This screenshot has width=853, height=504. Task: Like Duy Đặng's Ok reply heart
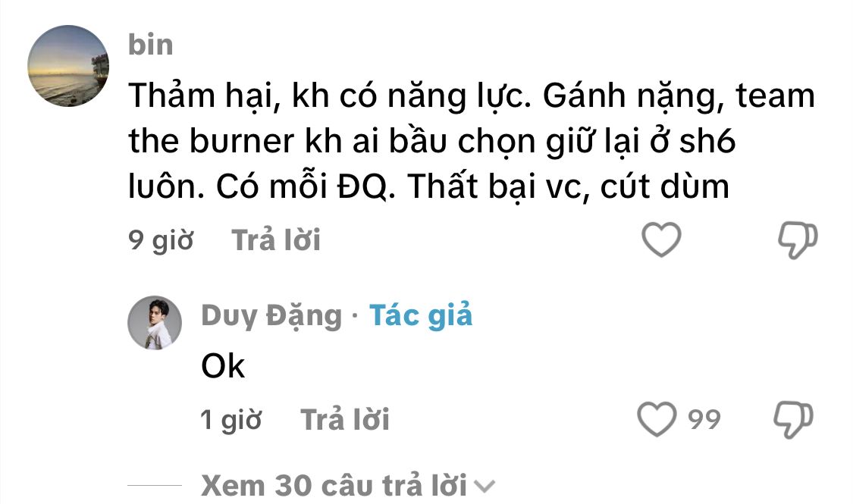[657, 418]
